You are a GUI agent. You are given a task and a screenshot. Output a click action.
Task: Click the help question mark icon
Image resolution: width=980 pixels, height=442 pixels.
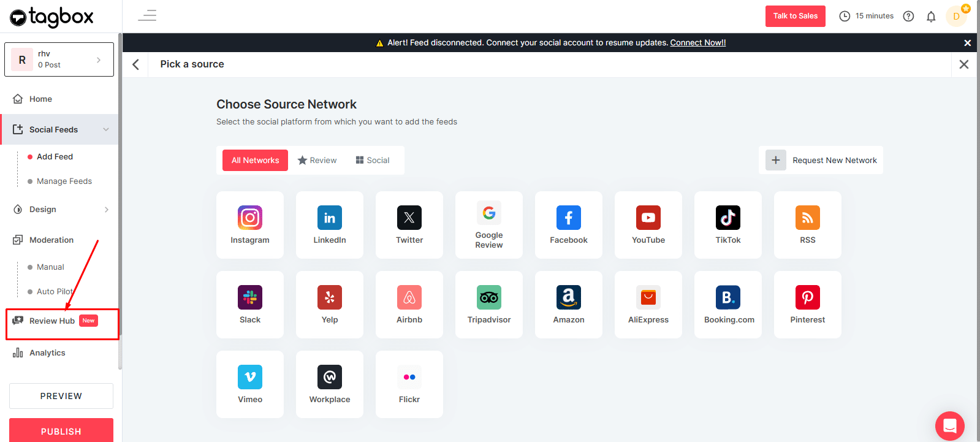(908, 17)
